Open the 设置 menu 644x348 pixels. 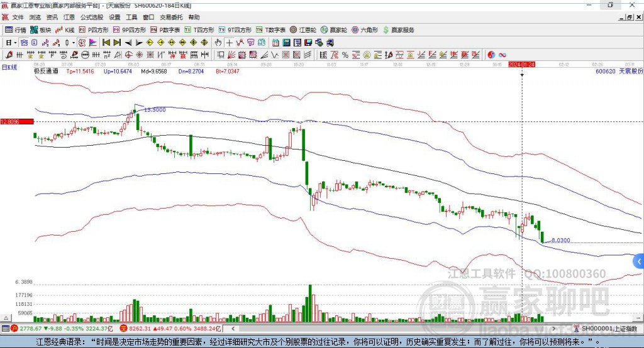coord(114,17)
